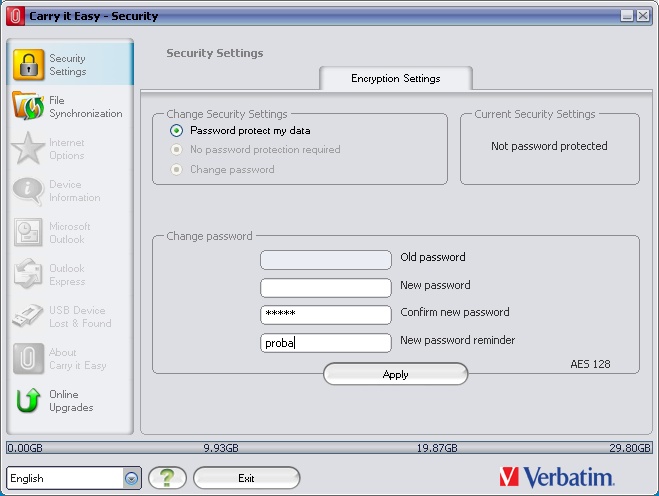Click the '29.80GB' capacity label

[x=630, y=448]
